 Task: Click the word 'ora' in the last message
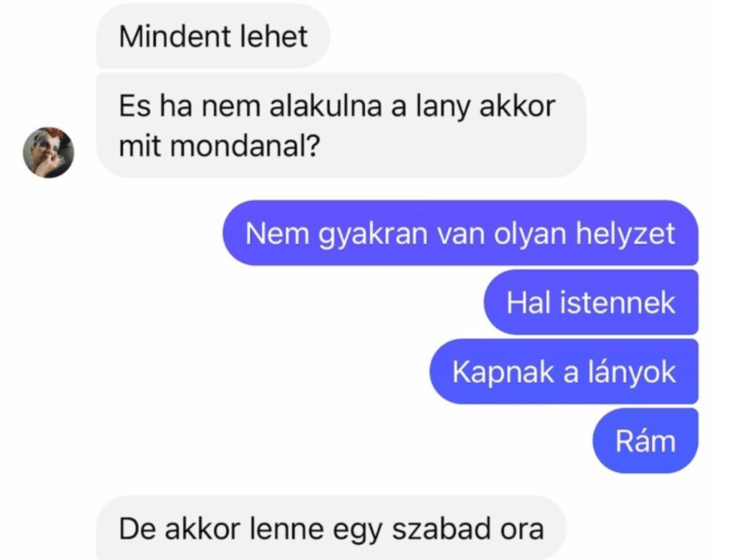pos(522,530)
